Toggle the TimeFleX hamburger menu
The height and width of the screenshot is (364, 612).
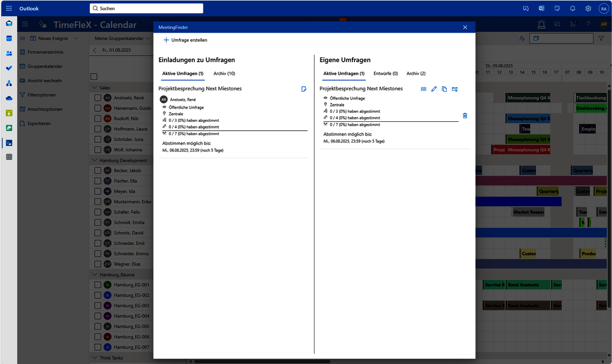22,38
